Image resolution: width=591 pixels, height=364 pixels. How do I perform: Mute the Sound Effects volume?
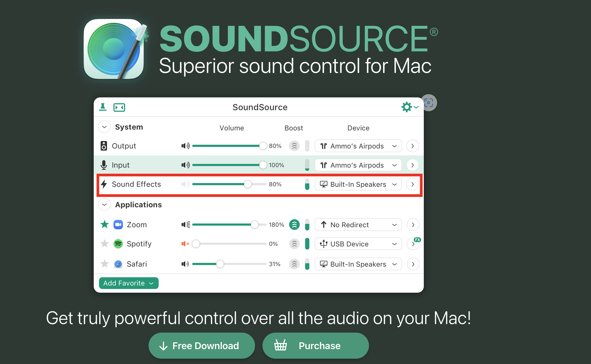pyautogui.click(x=186, y=184)
